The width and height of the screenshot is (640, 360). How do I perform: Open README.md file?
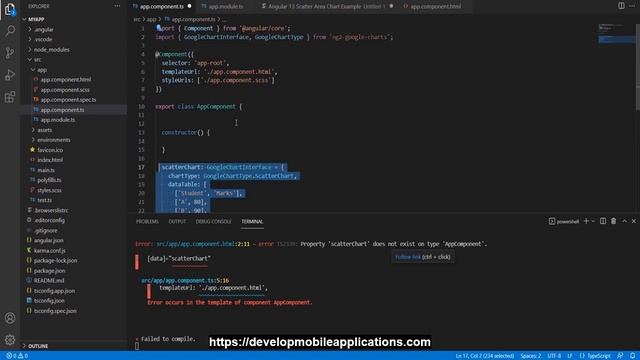[x=49, y=280]
